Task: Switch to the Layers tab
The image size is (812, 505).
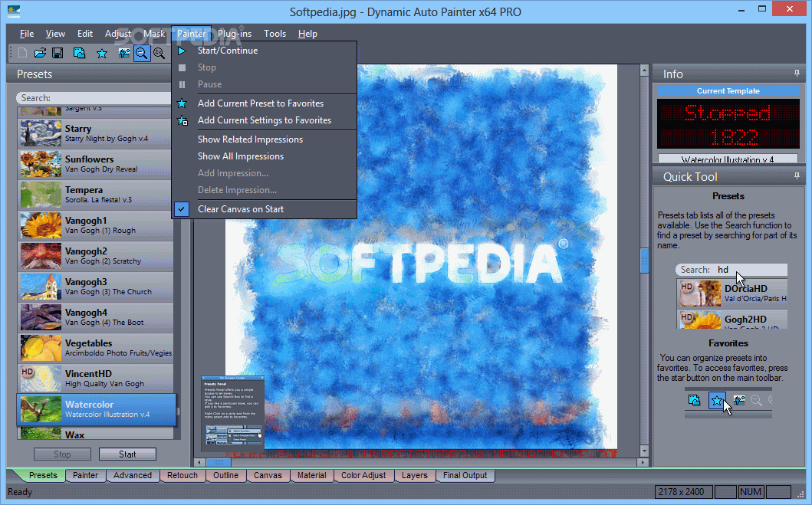Action: [415, 475]
